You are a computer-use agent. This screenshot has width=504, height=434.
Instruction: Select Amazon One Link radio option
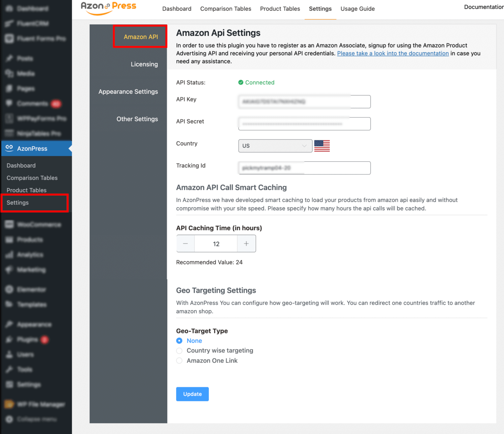tap(179, 361)
